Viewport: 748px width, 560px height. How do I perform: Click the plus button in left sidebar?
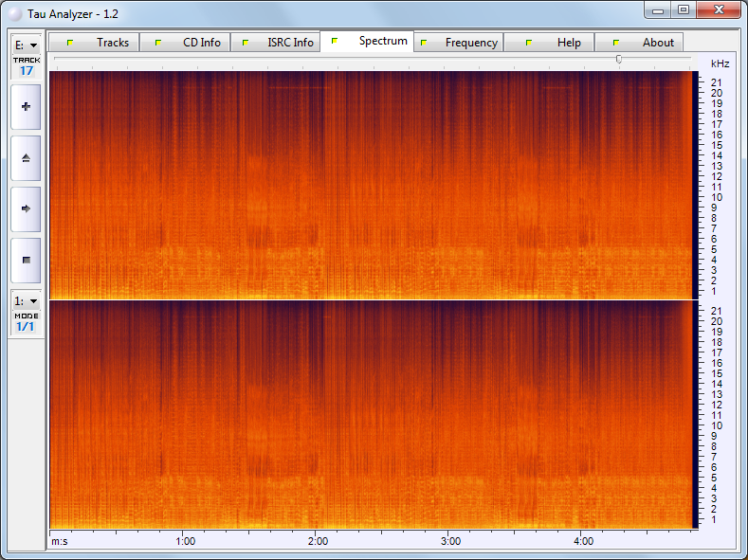[x=26, y=107]
